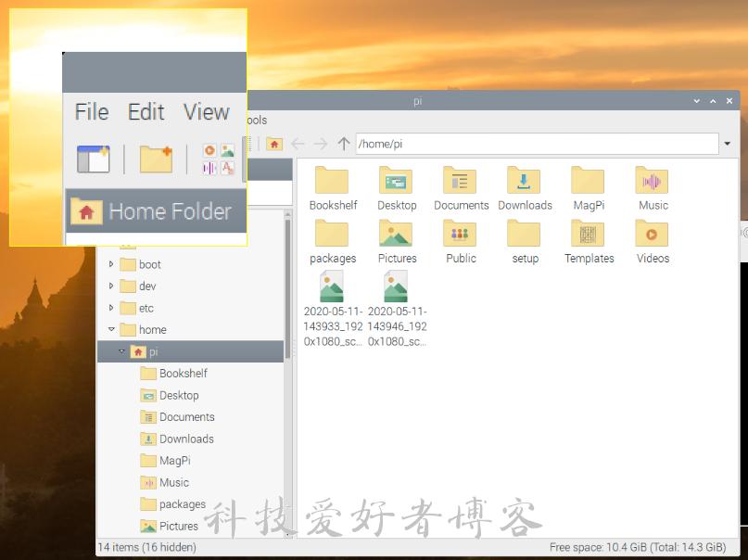Select the pi row in directory tree
Screen dimensions: 748x560
pos(191,351)
